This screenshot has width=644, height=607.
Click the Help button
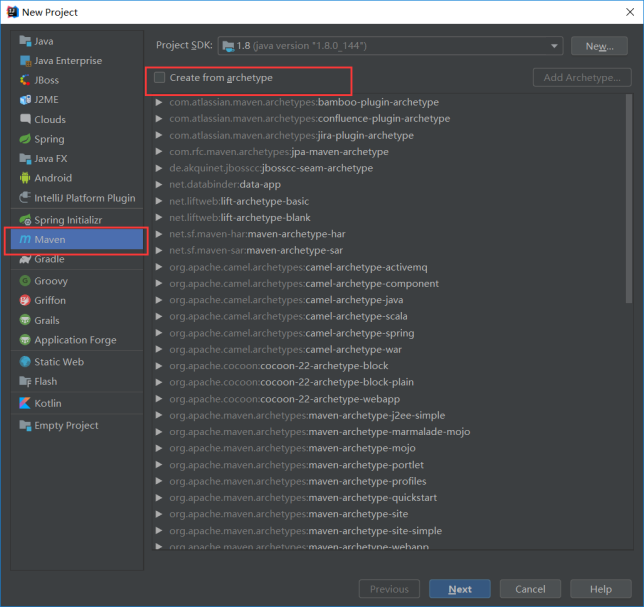pyautogui.click(x=601, y=589)
